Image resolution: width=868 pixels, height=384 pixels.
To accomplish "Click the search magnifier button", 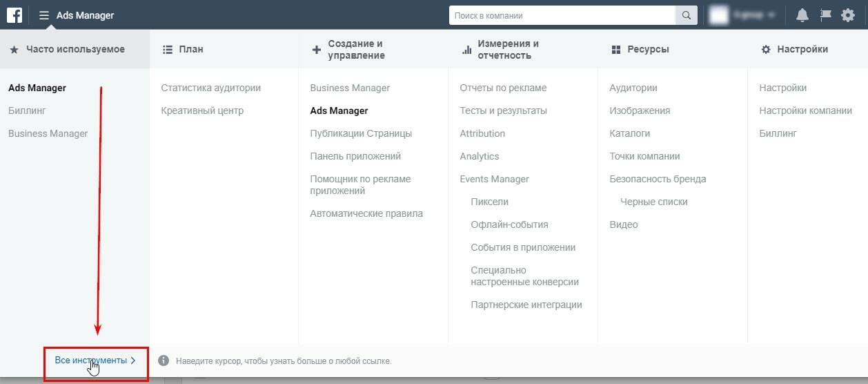I will [x=686, y=15].
